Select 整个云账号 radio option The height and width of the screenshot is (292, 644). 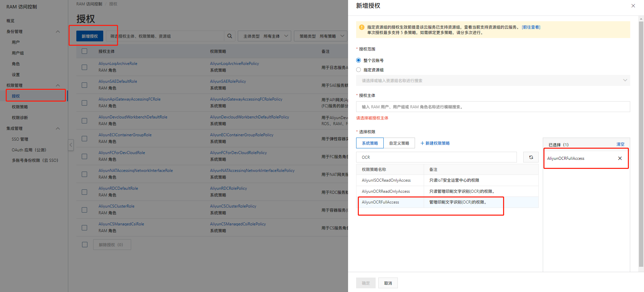358,60
